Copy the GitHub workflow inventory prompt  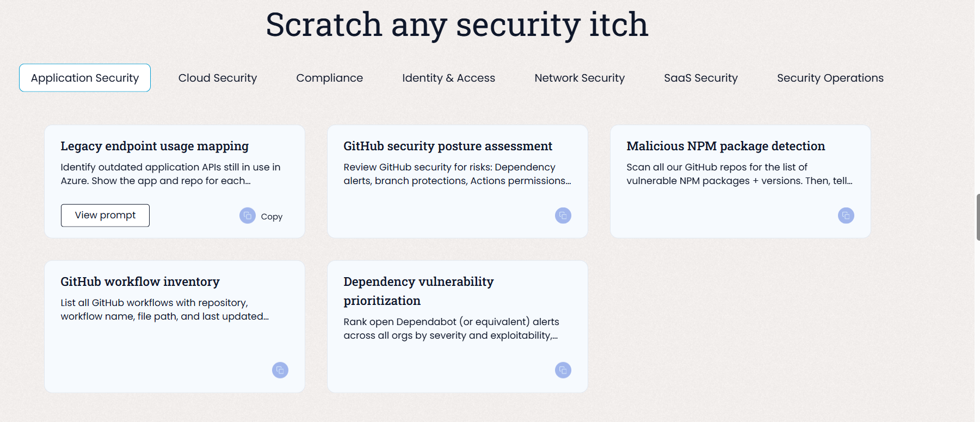(x=280, y=370)
